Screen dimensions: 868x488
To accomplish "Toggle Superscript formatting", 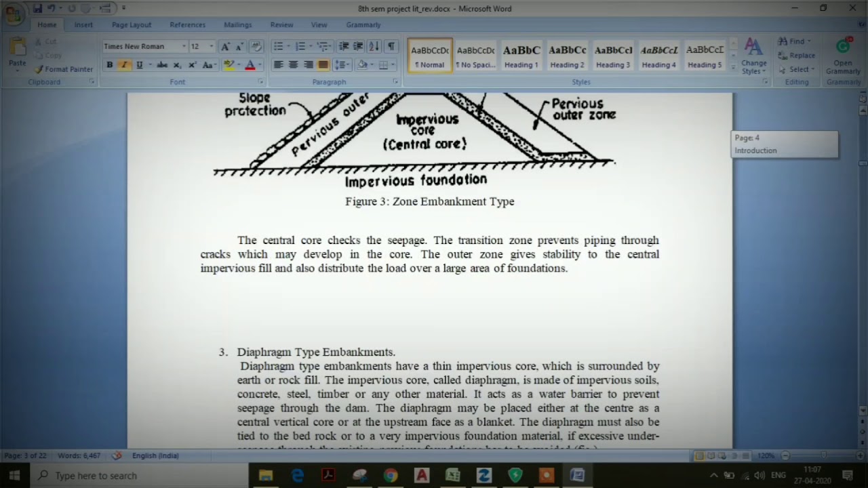I will click(192, 65).
